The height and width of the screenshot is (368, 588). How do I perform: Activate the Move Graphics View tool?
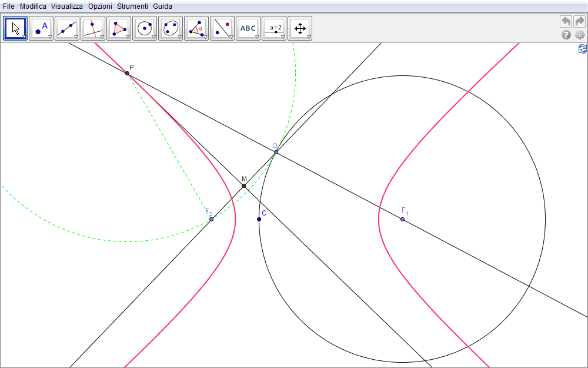[300, 28]
